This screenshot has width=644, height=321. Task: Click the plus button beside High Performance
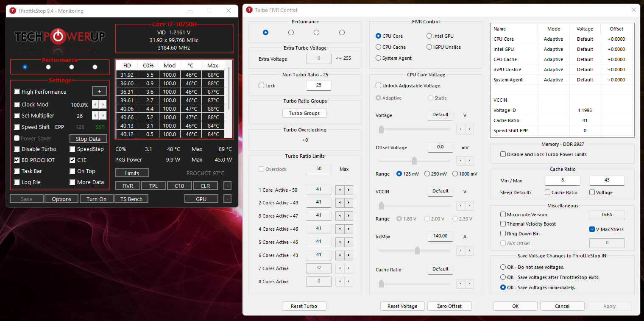click(99, 92)
